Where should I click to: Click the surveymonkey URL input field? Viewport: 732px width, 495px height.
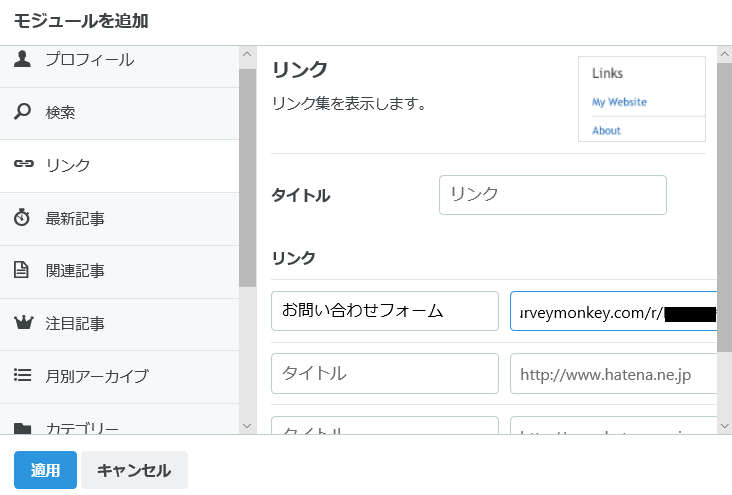tap(613, 311)
